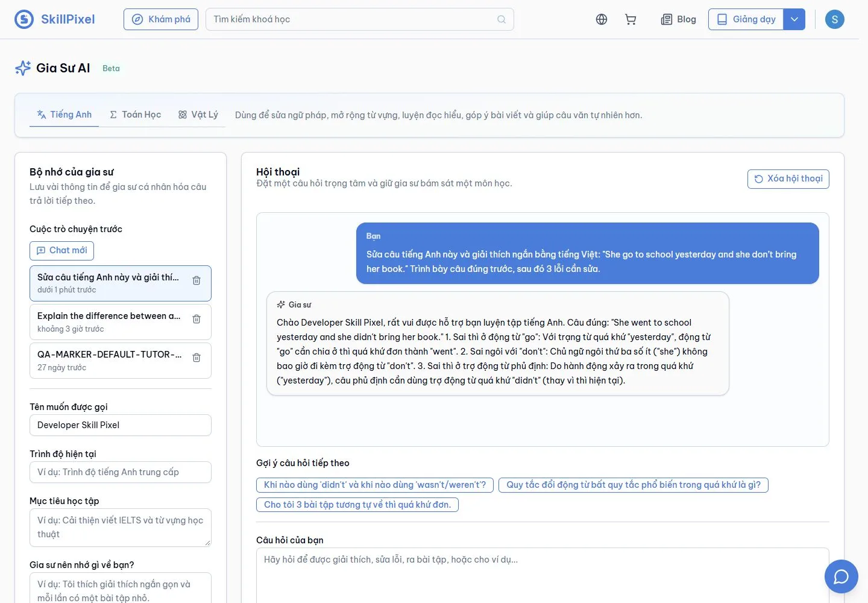Delete the "Explain the difference" chat
The height and width of the screenshot is (603, 868).
(x=197, y=319)
